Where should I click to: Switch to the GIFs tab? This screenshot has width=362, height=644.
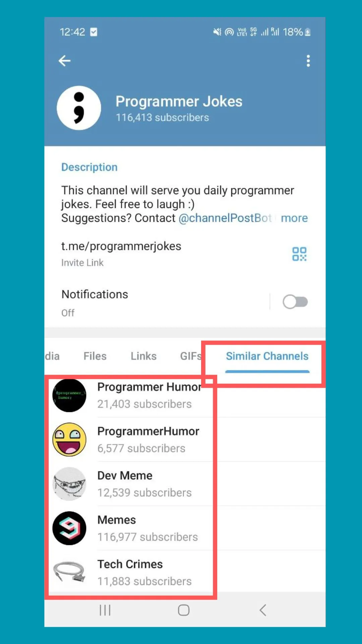191,356
